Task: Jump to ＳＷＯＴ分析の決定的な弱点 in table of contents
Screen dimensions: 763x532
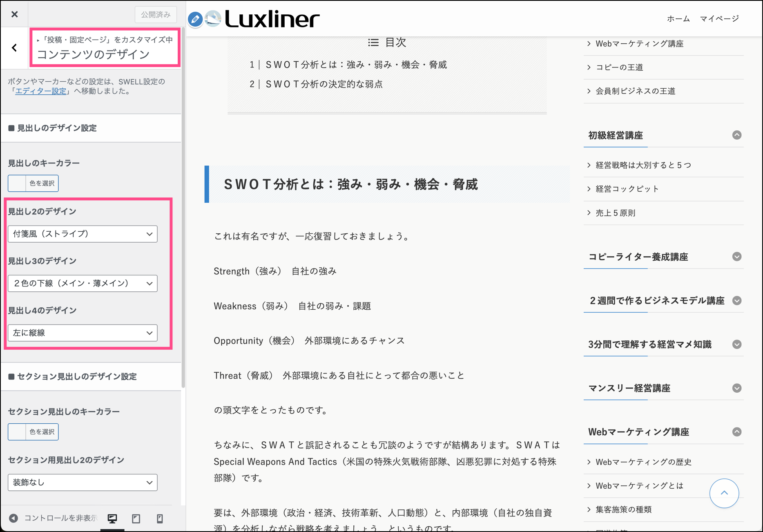Action: [324, 84]
